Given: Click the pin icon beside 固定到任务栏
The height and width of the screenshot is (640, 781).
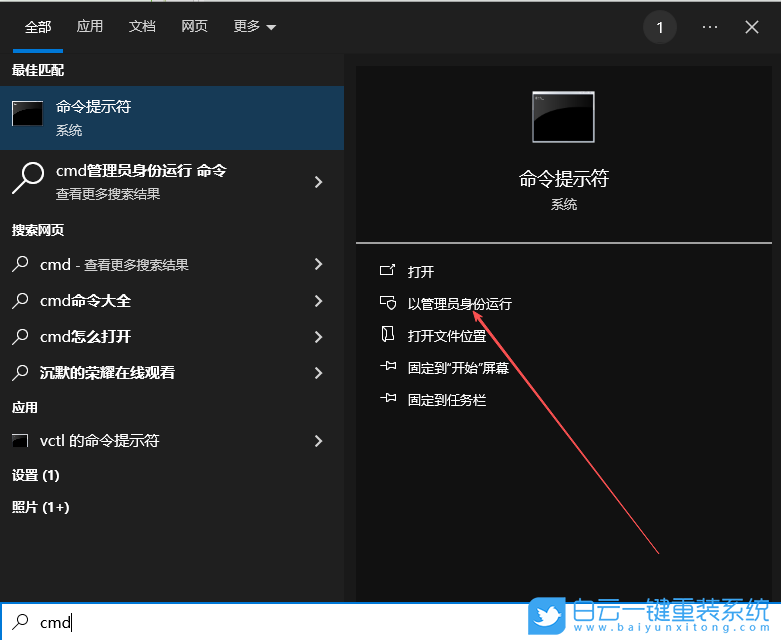Looking at the screenshot, I should click(x=388, y=398).
